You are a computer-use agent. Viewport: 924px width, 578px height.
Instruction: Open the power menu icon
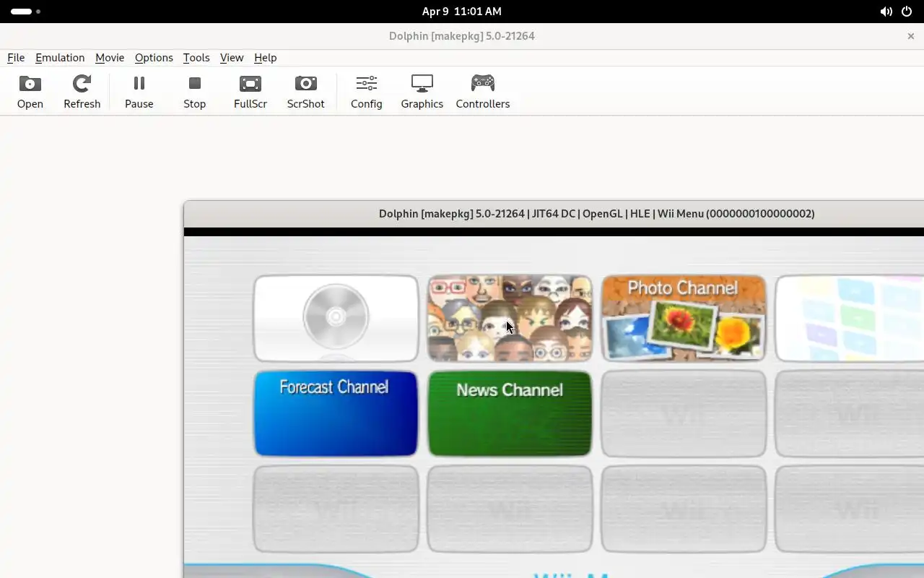pyautogui.click(x=907, y=12)
